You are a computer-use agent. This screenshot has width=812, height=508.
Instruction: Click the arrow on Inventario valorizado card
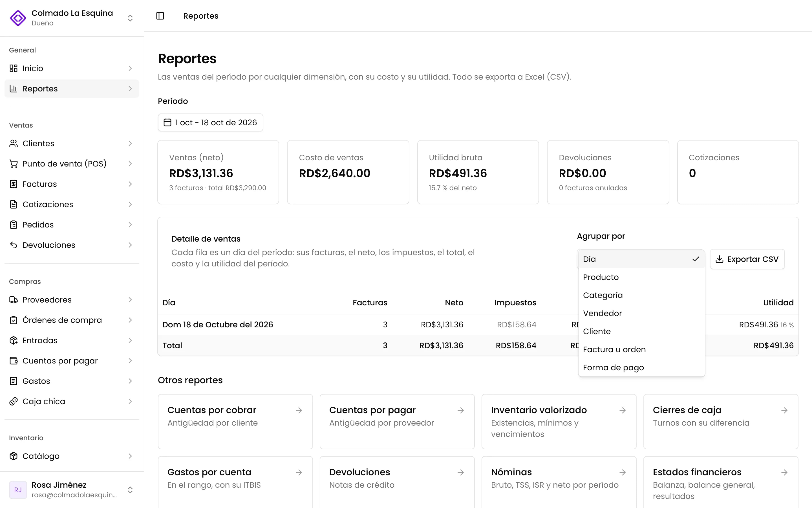(623, 410)
